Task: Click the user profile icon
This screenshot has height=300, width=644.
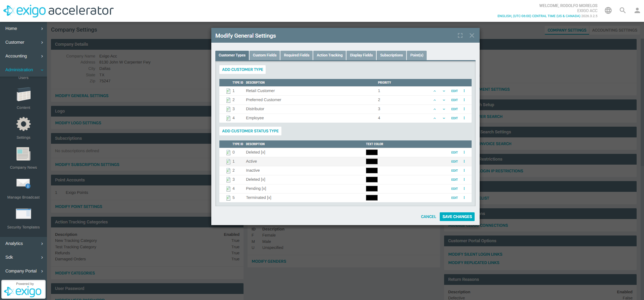Action: 637,10
